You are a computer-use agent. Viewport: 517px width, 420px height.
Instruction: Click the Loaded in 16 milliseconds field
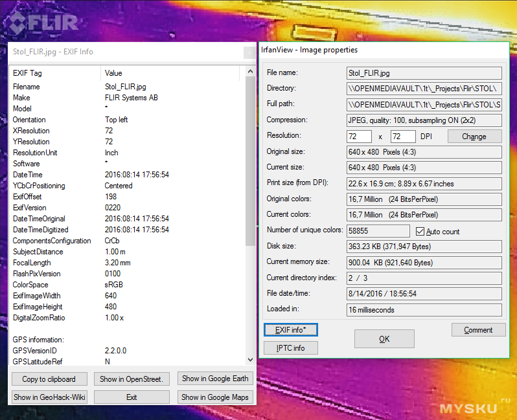point(424,309)
